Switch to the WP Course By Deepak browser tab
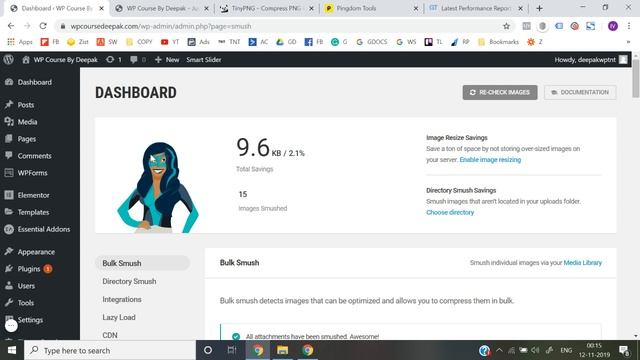The height and width of the screenshot is (360, 640). click(162, 8)
